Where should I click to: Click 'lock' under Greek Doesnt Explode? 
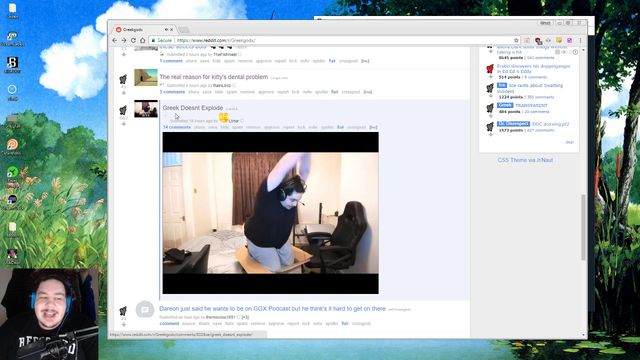point(301,127)
